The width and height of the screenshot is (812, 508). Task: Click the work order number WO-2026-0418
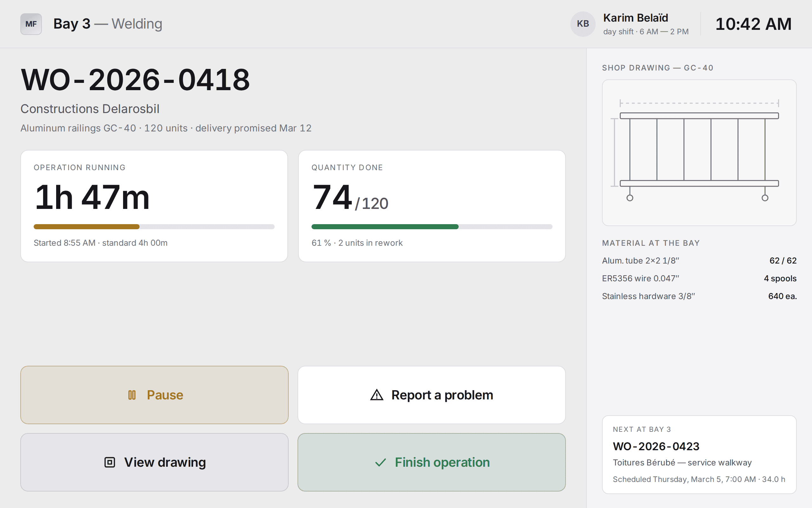click(135, 80)
